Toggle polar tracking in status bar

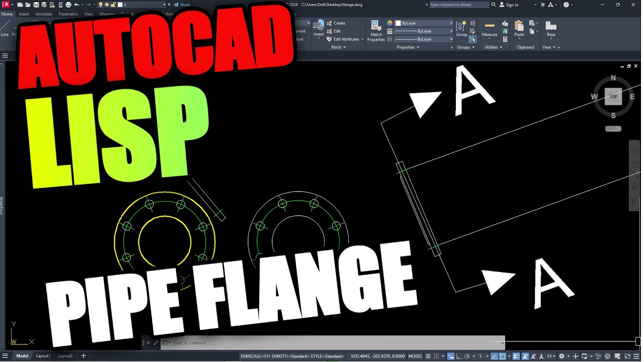pos(467,356)
